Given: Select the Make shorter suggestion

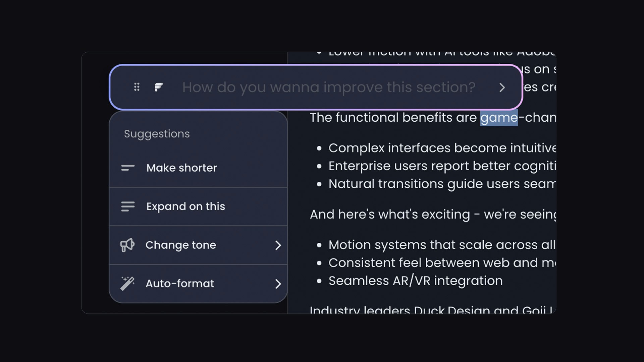Looking at the screenshot, I should click(x=181, y=168).
